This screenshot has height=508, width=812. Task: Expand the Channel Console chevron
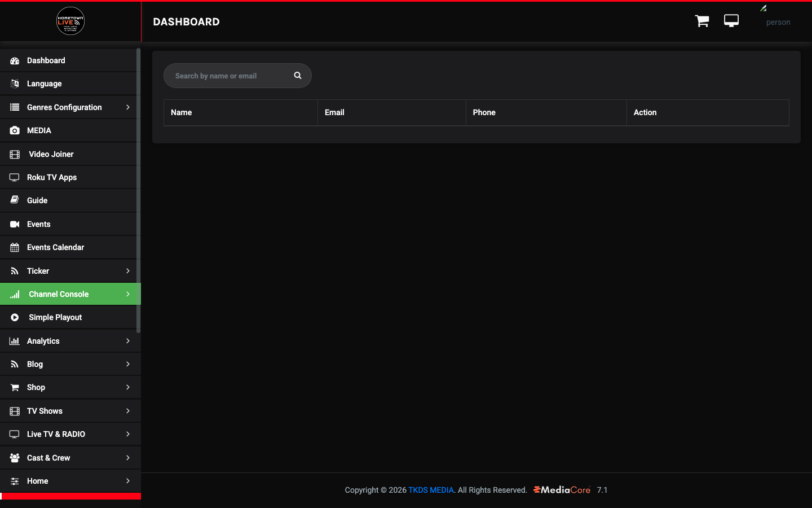click(128, 294)
